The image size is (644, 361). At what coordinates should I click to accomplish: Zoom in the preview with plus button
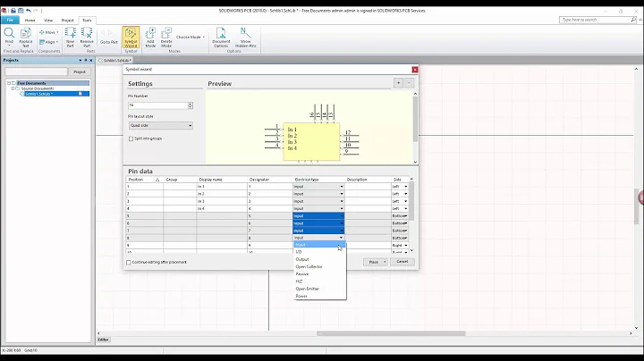398,83
